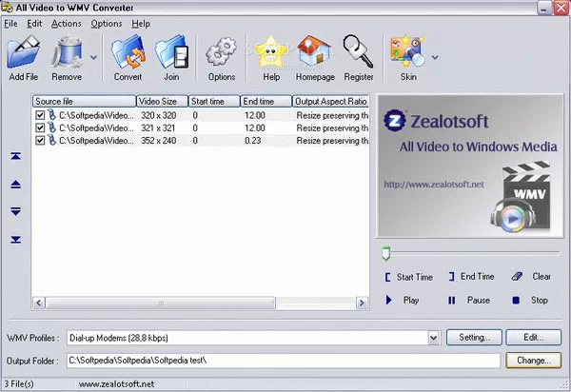Click the Zealotsoft preview banner image

470,166
